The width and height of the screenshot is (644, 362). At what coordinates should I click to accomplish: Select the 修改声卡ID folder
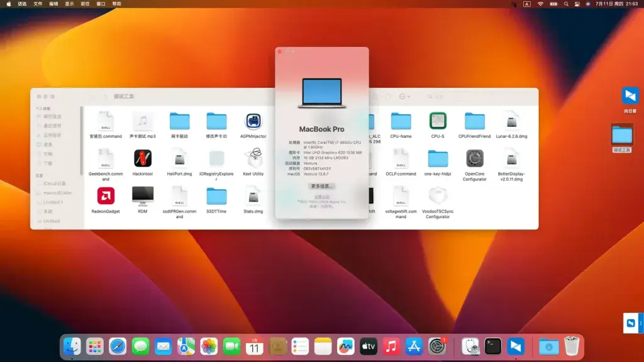click(216, 121)
